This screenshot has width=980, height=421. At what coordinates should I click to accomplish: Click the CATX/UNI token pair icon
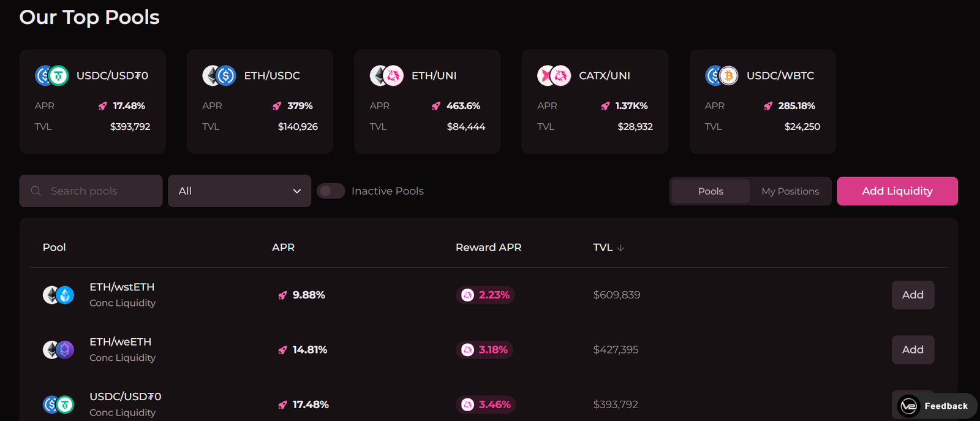point(554,76)
